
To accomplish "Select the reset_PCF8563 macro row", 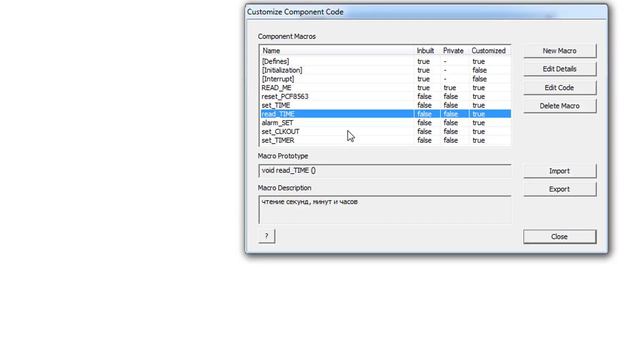I will [x=385, y=96].
